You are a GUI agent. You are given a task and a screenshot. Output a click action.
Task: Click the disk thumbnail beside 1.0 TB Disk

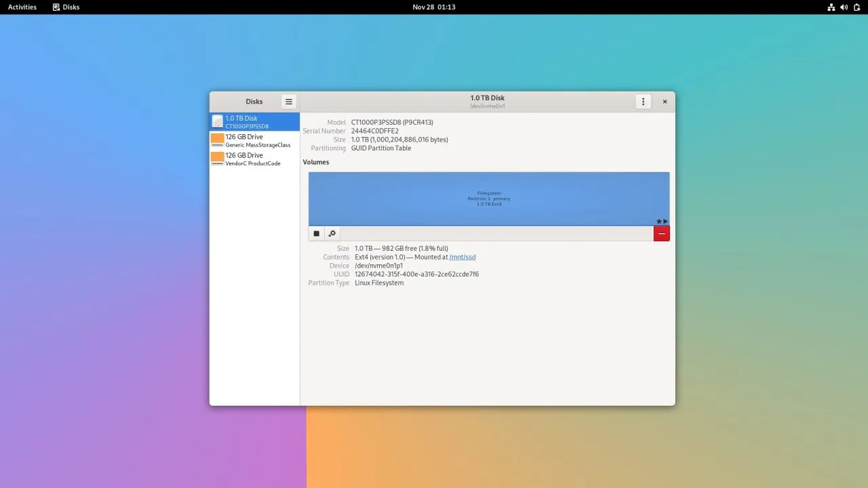pyautogui.click(x=218, y=121)
